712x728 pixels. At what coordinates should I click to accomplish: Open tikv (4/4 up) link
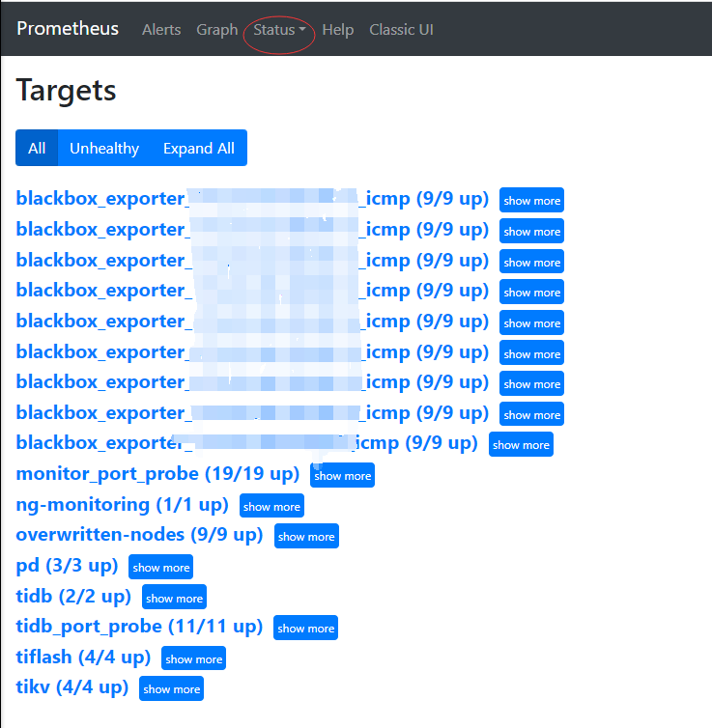click(72, 687)
